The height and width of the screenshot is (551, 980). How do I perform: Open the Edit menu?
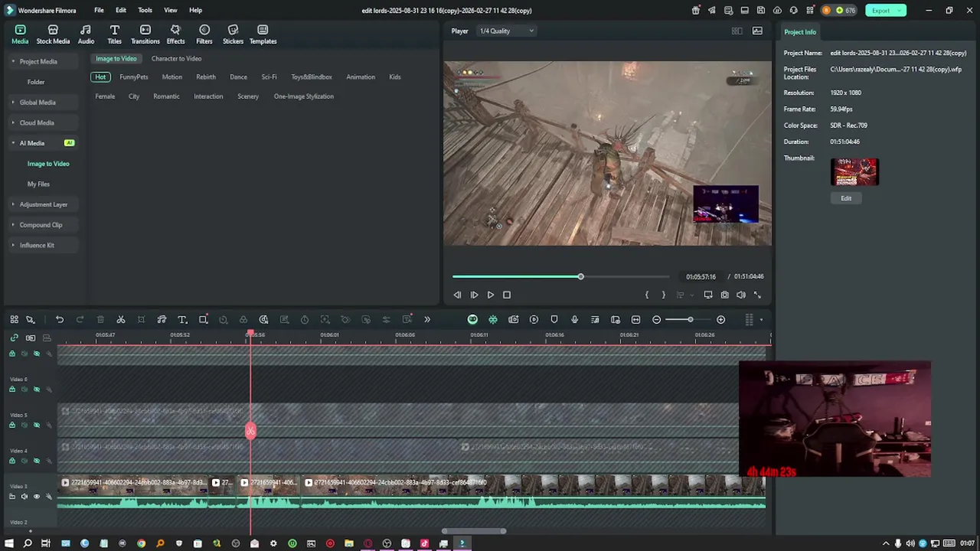pos(121,11)
